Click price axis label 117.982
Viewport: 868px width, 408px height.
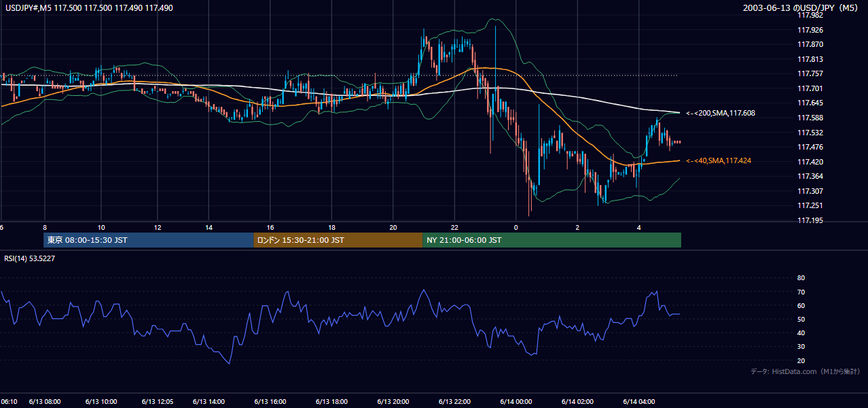[x=810, y=15]
